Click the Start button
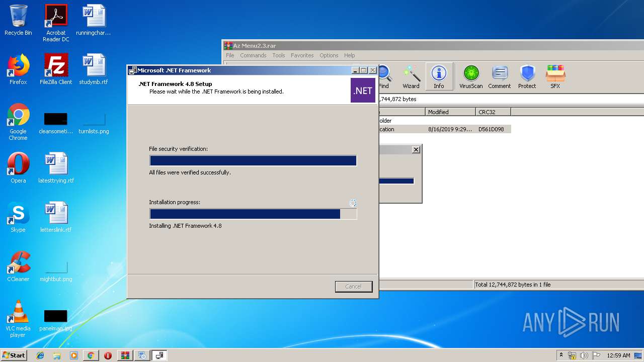This screenshot has height=362, width=644. pyautogui.click(x=14, y=355)
